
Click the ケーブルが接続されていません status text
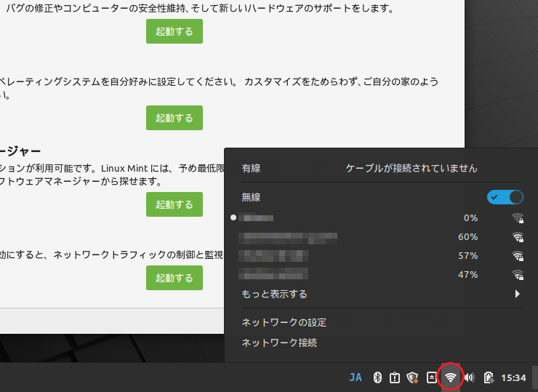point(411,168)
